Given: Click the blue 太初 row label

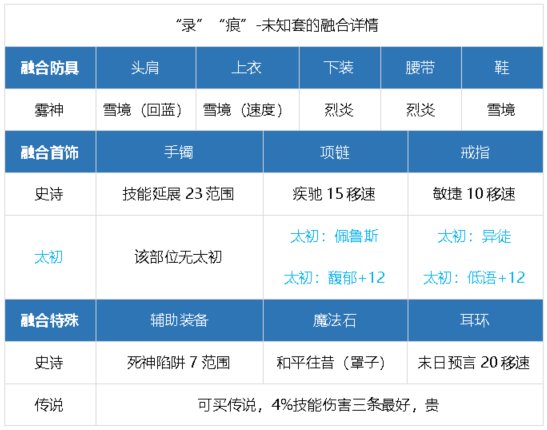Looking at the screenshot, I should [x=49, y=257].
